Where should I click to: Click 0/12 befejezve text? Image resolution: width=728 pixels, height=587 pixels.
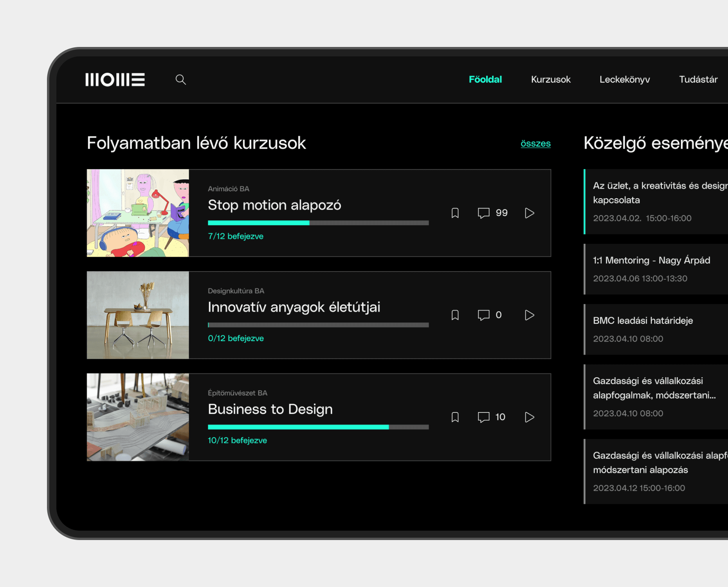(236, 339)
